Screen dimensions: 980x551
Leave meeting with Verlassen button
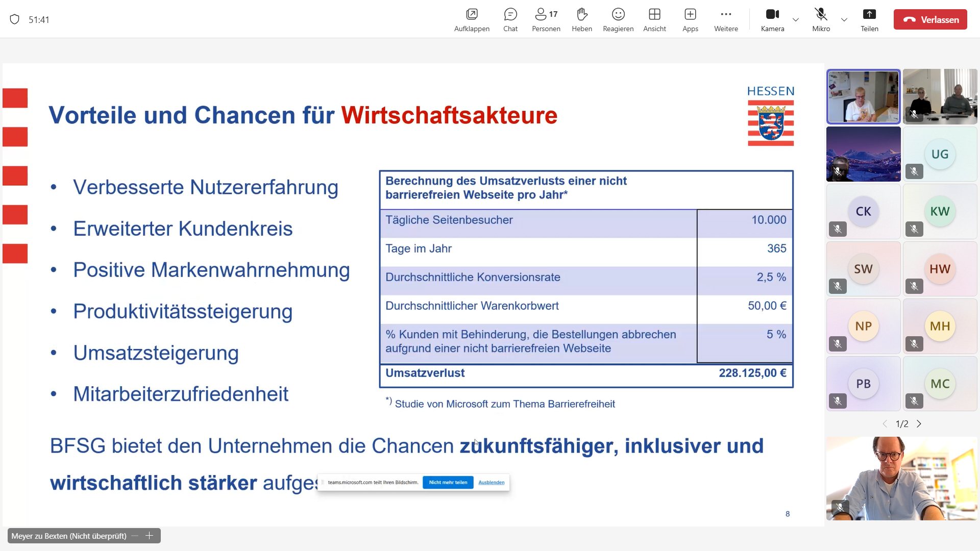[930, 19]
